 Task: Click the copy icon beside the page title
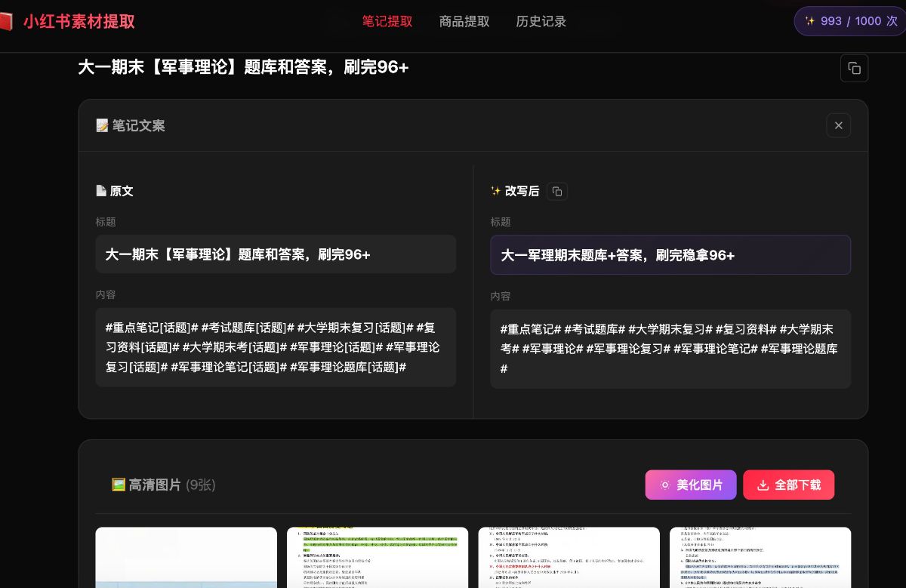coord(854,68)
